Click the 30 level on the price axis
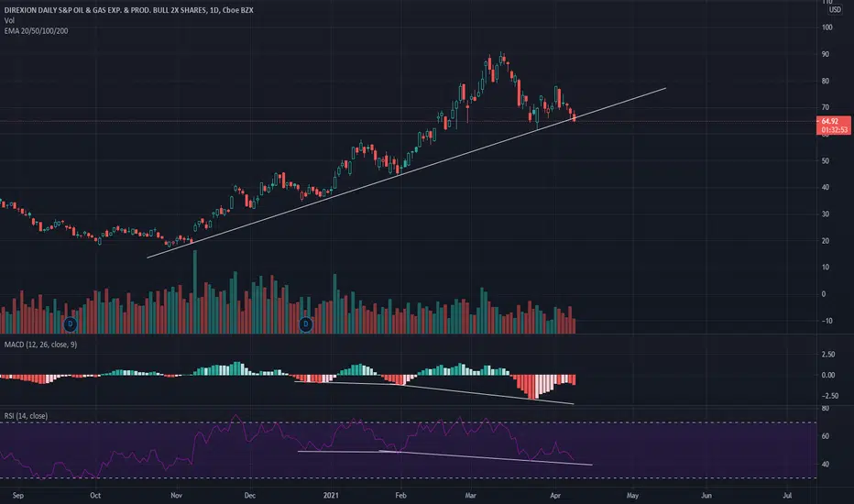The image size is (854, 504). coord(825,214)
